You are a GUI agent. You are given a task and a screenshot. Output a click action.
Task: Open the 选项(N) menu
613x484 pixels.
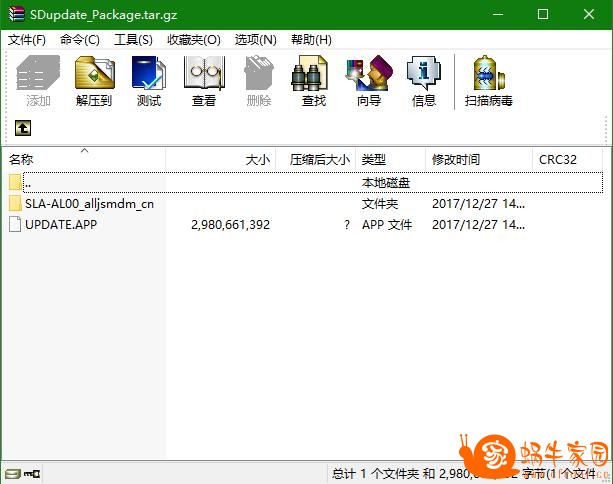[256, 39]
